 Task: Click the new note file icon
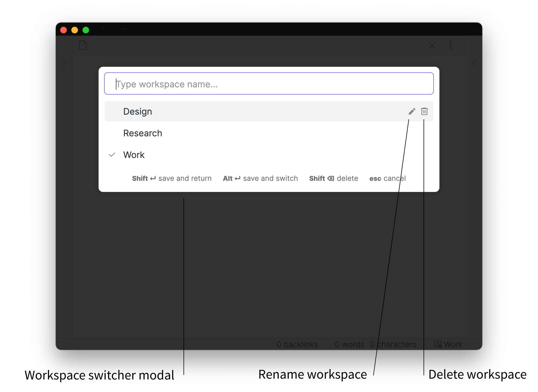[x=83, y=45]
